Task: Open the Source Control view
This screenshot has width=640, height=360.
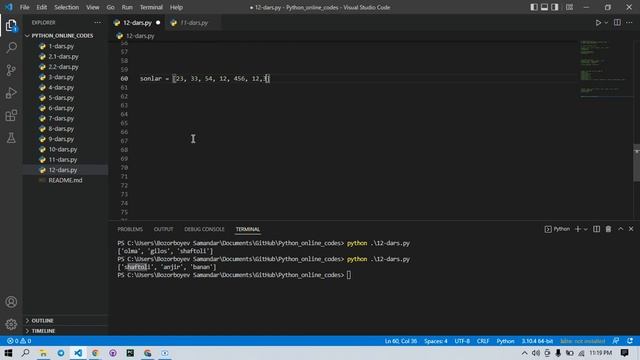Action: tap(11, 70)
